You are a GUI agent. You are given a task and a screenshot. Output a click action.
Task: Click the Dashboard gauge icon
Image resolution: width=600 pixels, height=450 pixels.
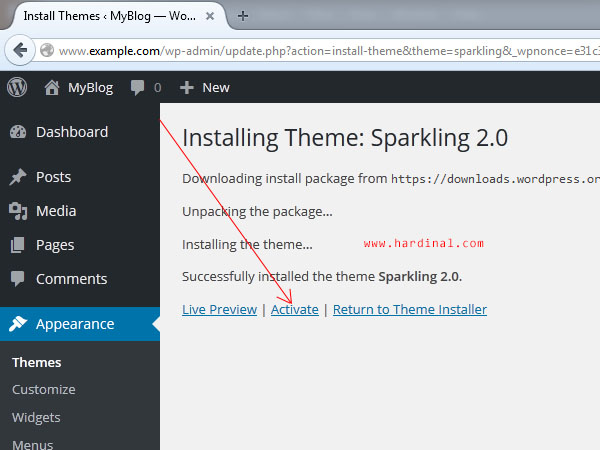[x=18, y=132]
